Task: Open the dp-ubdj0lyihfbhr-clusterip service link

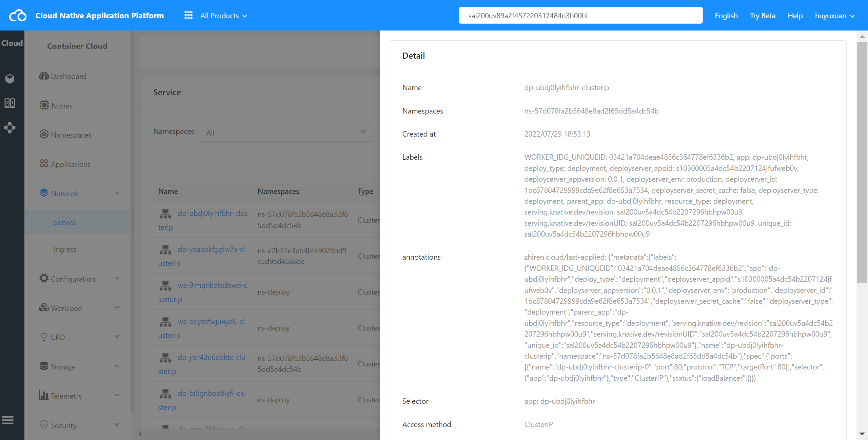Action: click(x=203, y=220)
